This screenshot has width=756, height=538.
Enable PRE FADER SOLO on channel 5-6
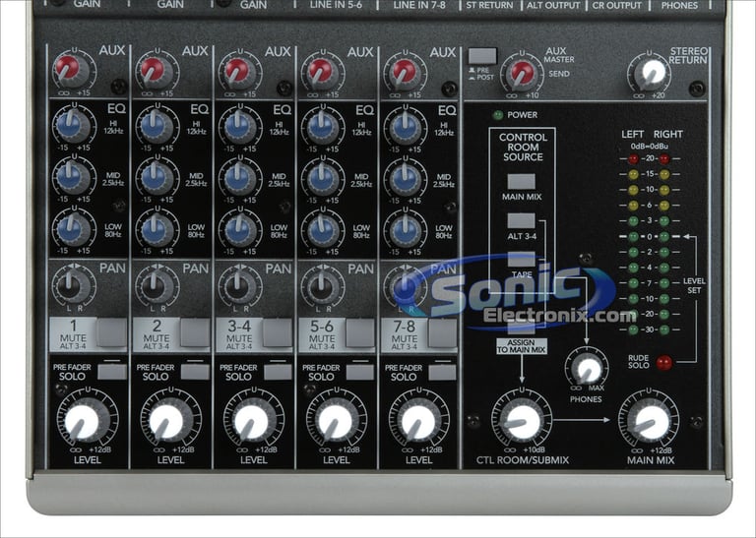pyautogui.click(x=360, y=372)
